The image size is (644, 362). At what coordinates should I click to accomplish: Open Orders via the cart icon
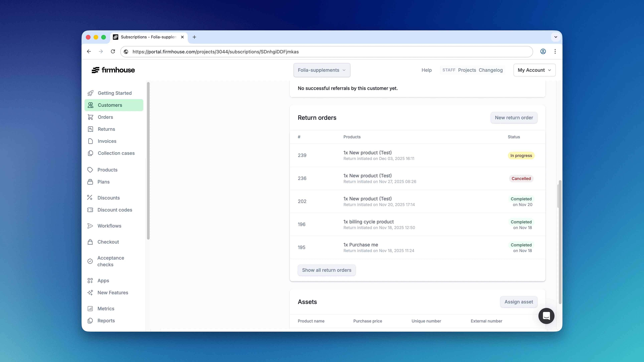click(x=90, y=117)
